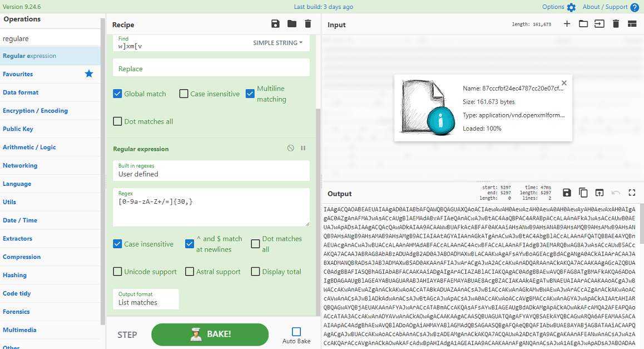Clear the recipe with trash icon
The width and height of the screenshot is (644, 349).
[308, 24]
